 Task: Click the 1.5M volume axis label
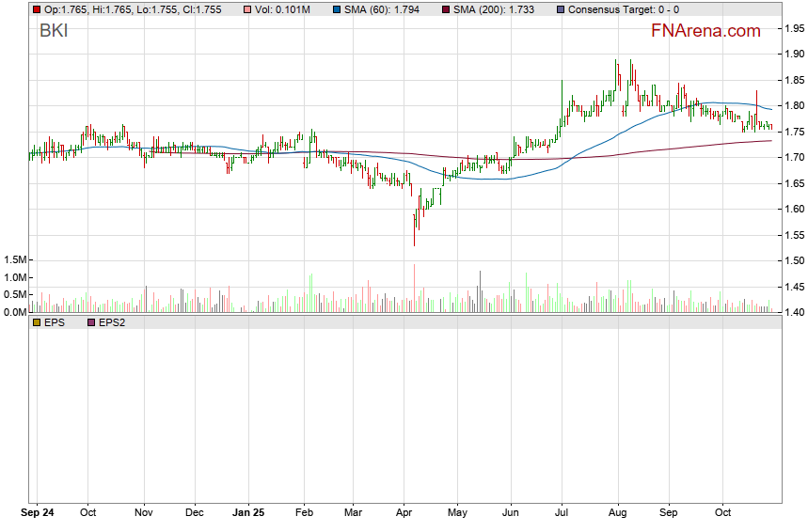tap(14, 259)
